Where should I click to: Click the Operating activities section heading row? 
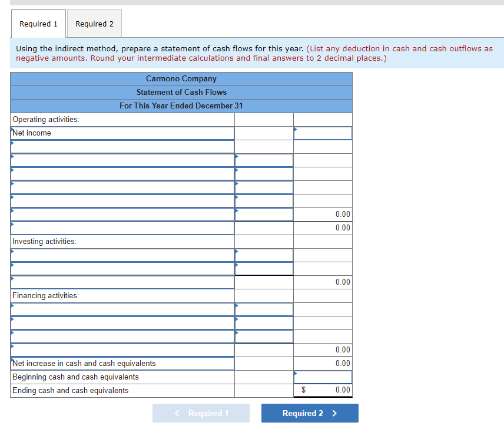pyautogui.click(x=122, y=119)
